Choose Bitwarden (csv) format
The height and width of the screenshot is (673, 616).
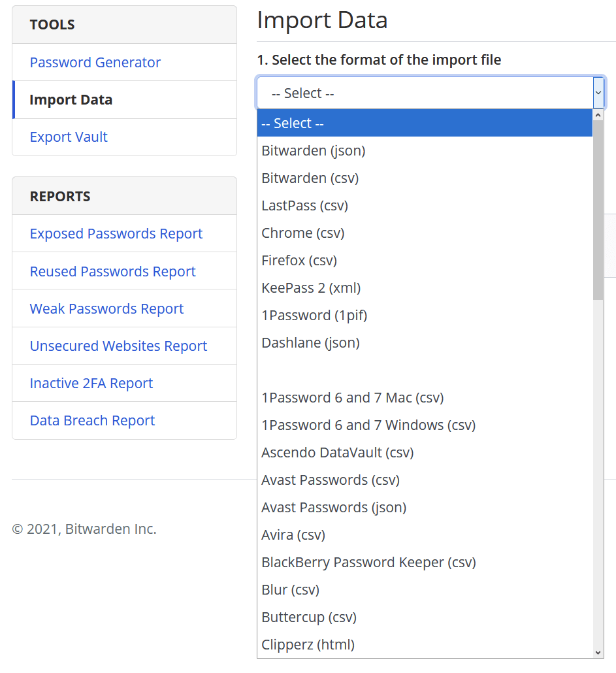[x=425, y=178]
